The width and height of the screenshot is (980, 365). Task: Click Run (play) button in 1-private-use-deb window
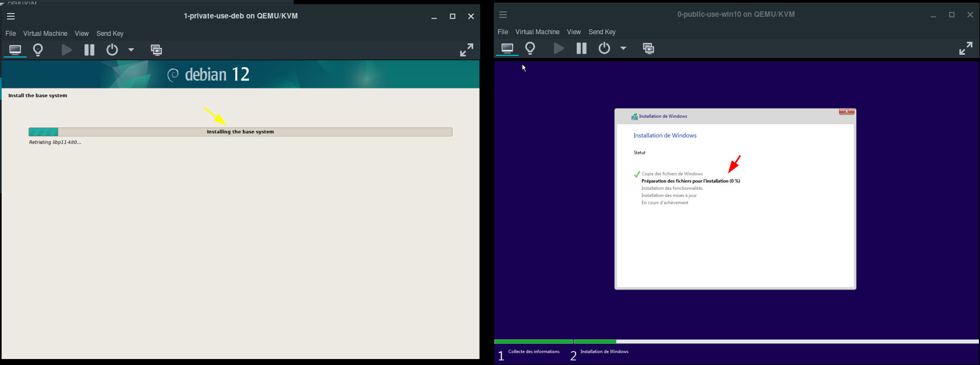click(x=67, y=50)
